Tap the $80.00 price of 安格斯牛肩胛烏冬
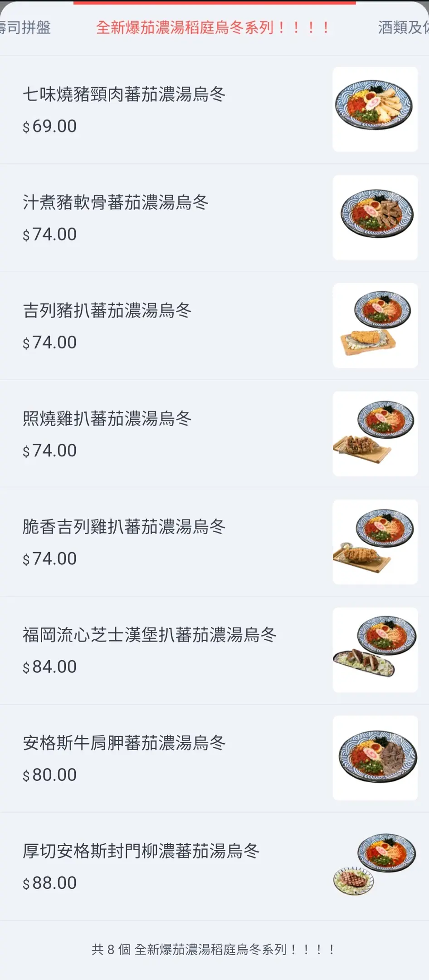Image resolution: width=429 pixels, height=980 pixels. [50, 775]
